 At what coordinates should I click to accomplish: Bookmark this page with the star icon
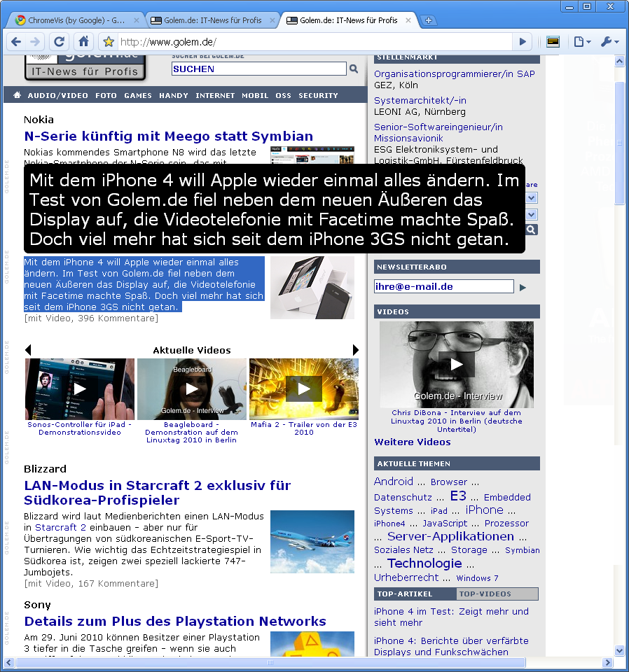pos(109,42)
